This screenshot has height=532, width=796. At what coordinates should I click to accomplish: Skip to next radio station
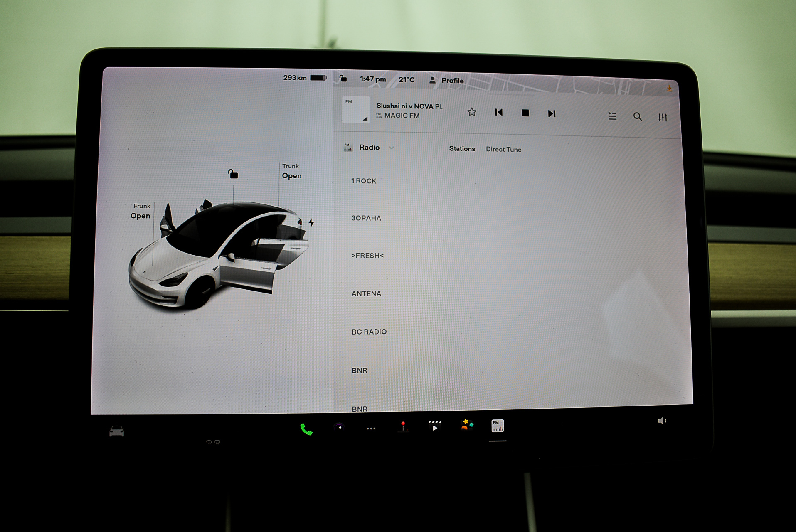click(552, 113)
